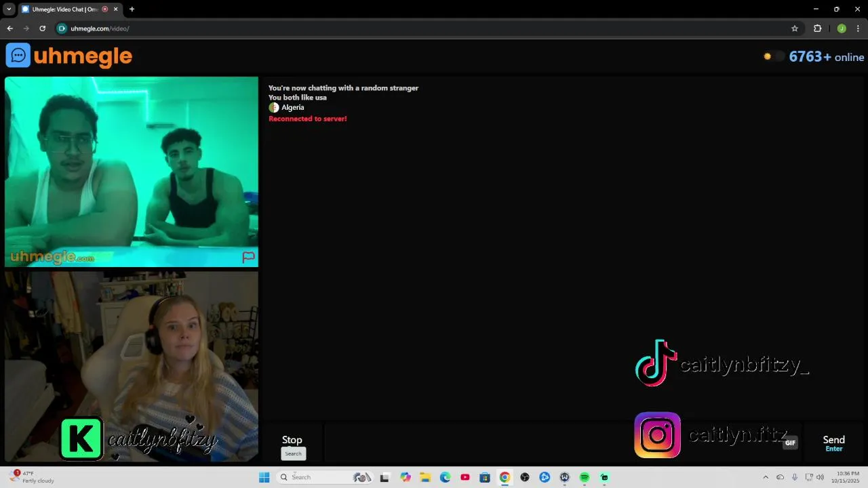Open Microsoft Store from the taskbar
Image resolution: width=868 pixels, height=488 pixels.
point(485,477)
